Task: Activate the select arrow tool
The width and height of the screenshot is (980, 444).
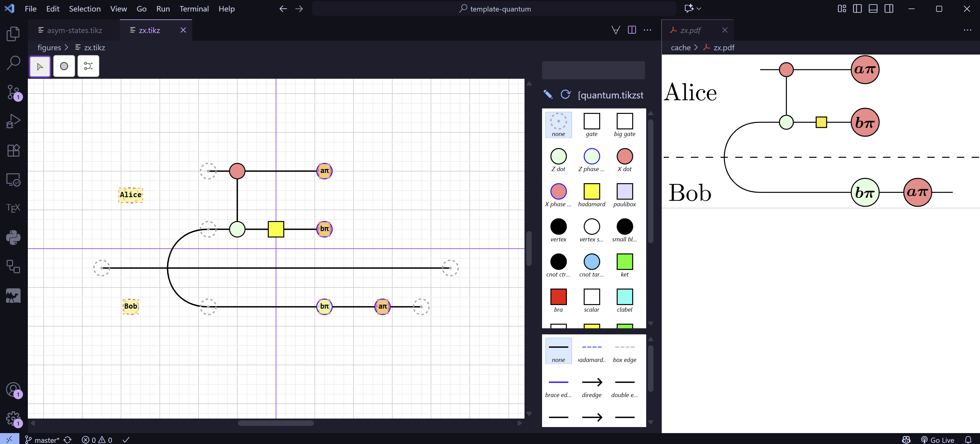Action: coord(40,66)
